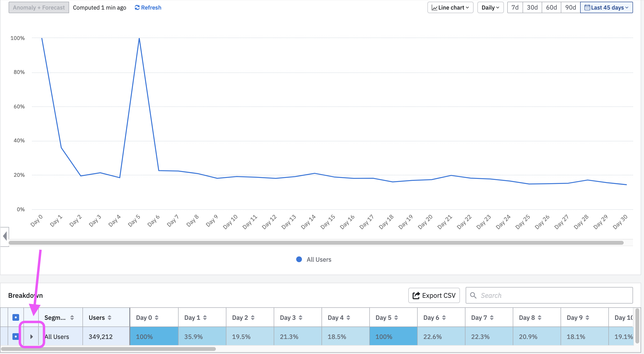The image size is (644, 354).
Task: Toggle the header select-all checkbox
Action: click(x=16, y=317)
